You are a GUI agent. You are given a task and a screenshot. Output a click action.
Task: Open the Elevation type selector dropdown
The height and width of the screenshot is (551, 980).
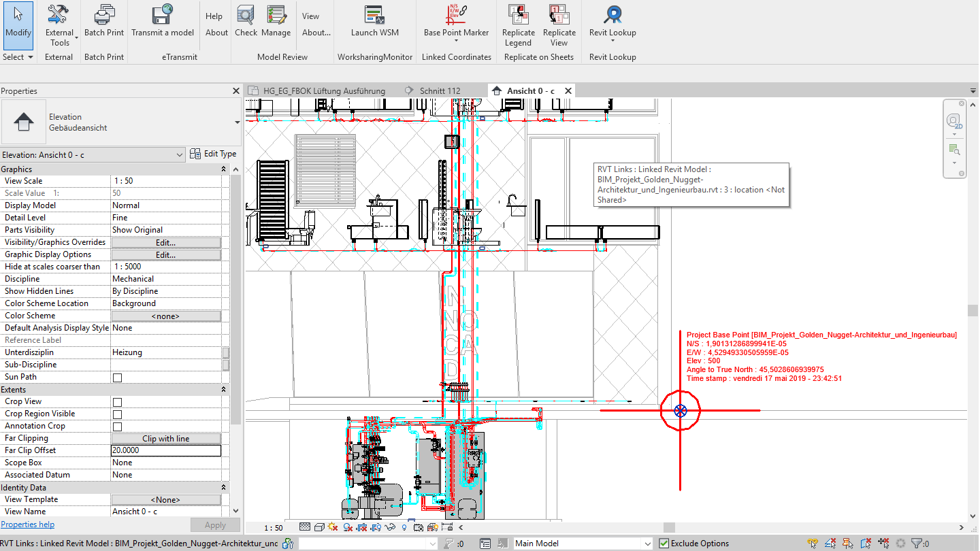point(179,154)
